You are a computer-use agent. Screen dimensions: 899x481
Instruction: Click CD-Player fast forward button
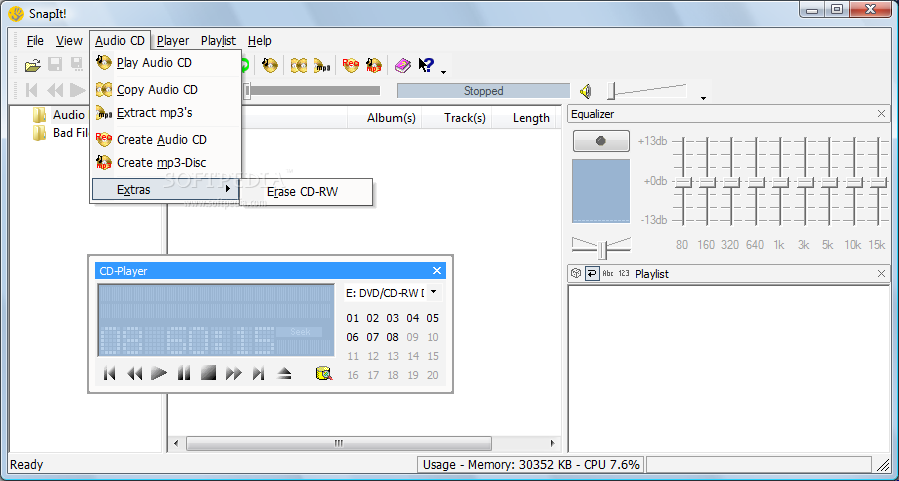click(233, 374)
